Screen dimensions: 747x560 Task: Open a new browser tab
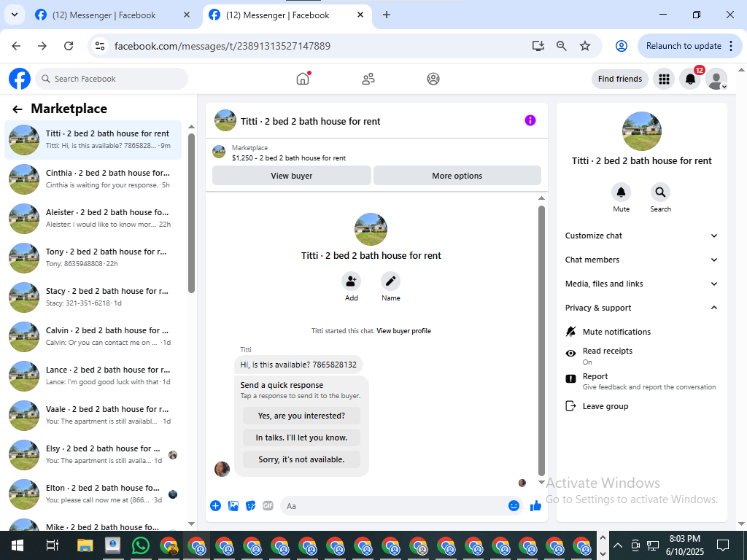pos(387,15)
